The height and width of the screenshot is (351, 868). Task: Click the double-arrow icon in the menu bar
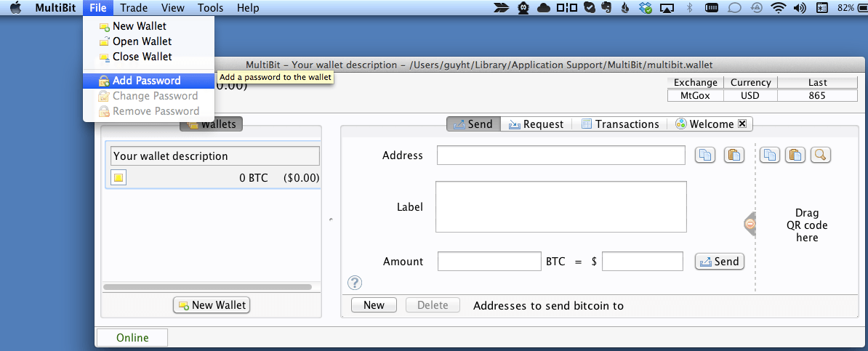point(502,8)
